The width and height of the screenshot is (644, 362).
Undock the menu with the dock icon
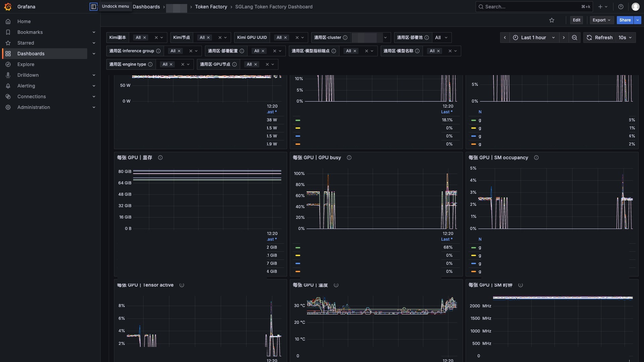(x=93, y=7)
